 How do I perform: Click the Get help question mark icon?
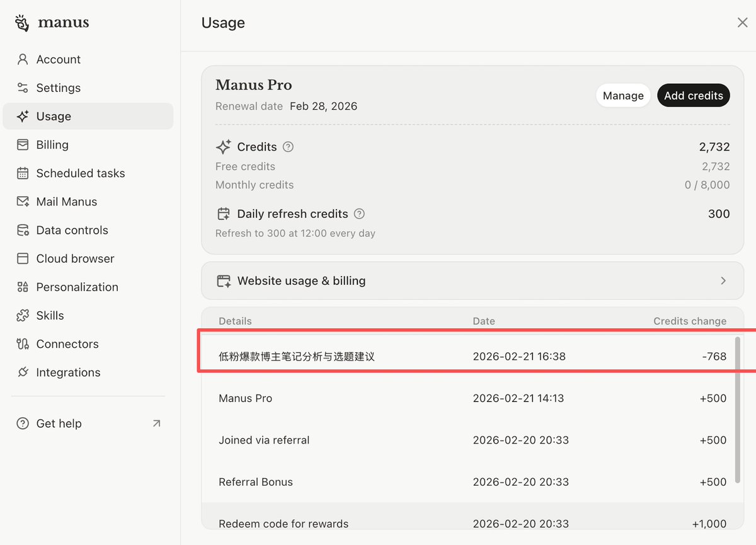click(x=23, y=423)
